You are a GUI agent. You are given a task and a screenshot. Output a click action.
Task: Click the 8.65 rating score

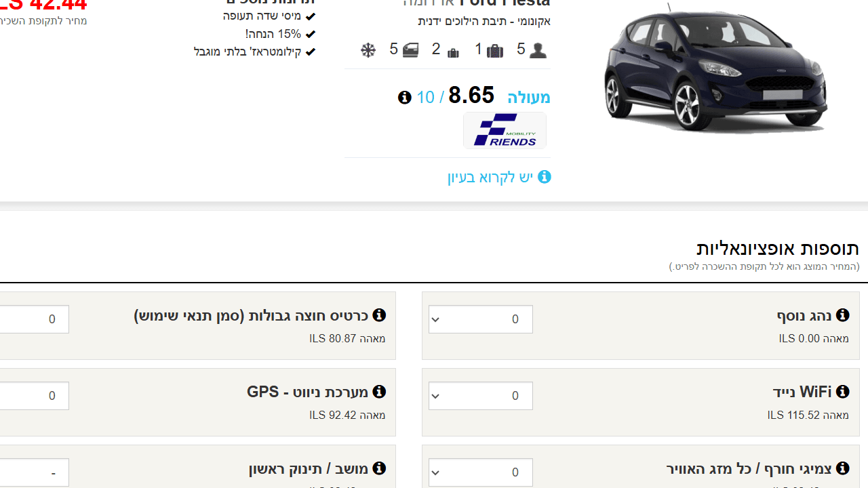pyautogui.click(x=471, y=96)
